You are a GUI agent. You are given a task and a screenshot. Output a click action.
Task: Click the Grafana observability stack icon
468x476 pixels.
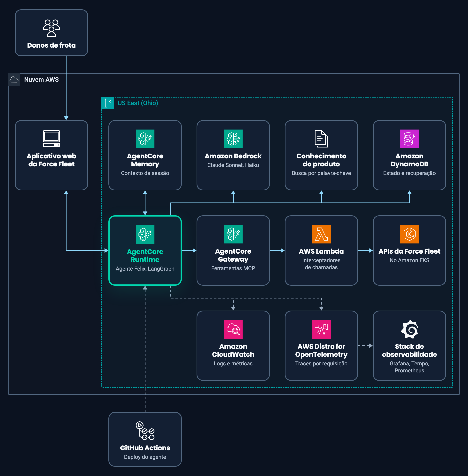(409, 329)
